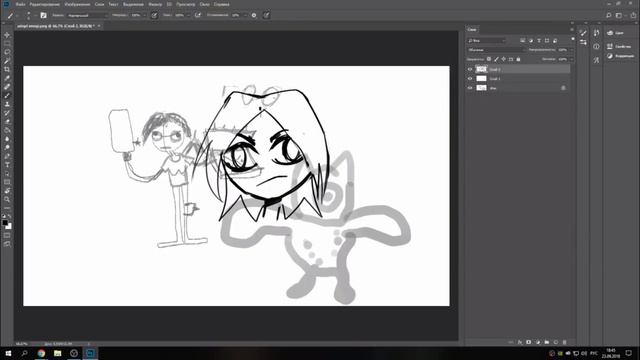Select the Dodge tool

(x=7, y=147)
